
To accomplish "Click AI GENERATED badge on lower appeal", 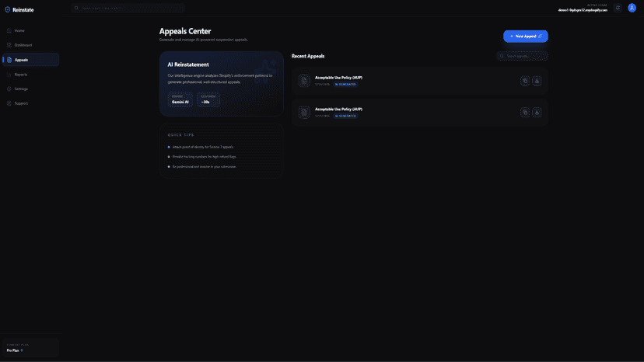I will 345,116.
